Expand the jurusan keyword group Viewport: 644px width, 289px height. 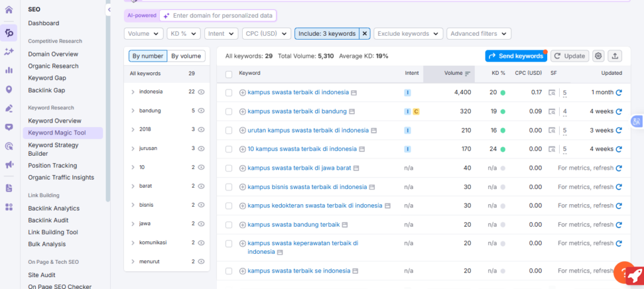point(133,148)
